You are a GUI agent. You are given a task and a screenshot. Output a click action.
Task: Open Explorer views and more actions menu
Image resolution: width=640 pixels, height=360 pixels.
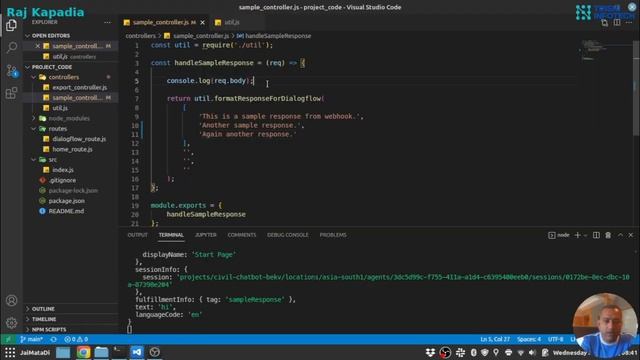tap(107, 22)
